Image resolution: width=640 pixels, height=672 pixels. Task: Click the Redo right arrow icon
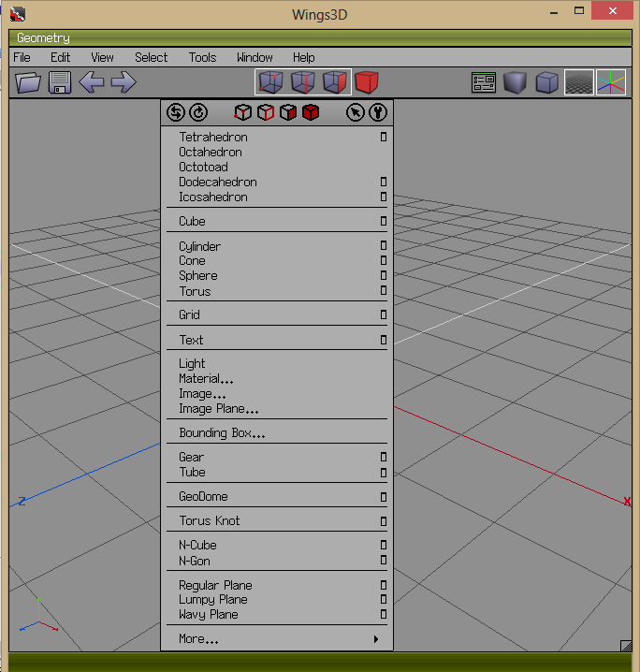[124, 81]
